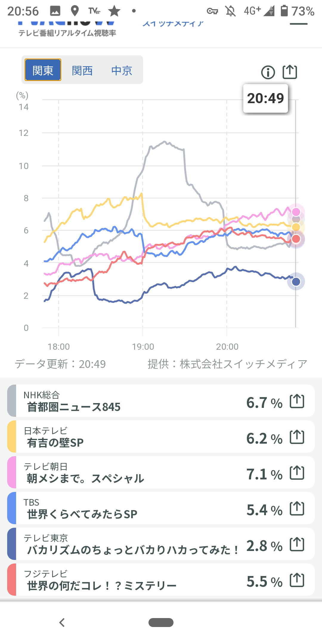Open the 朝メシまで。スペシャル program entry

pyautogui.click(x=85, y=478)
